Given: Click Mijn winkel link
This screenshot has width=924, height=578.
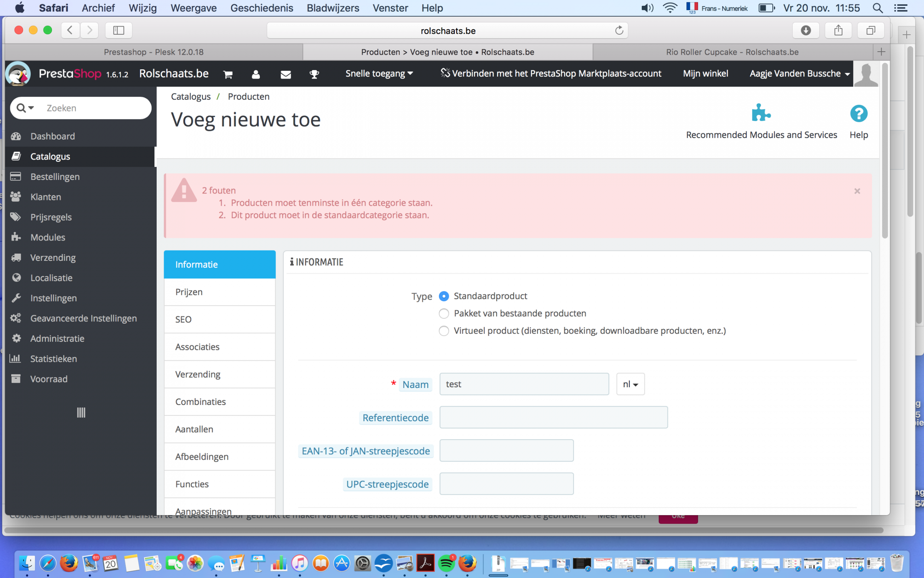Looking at the screenshot, I should click(705, 74).
